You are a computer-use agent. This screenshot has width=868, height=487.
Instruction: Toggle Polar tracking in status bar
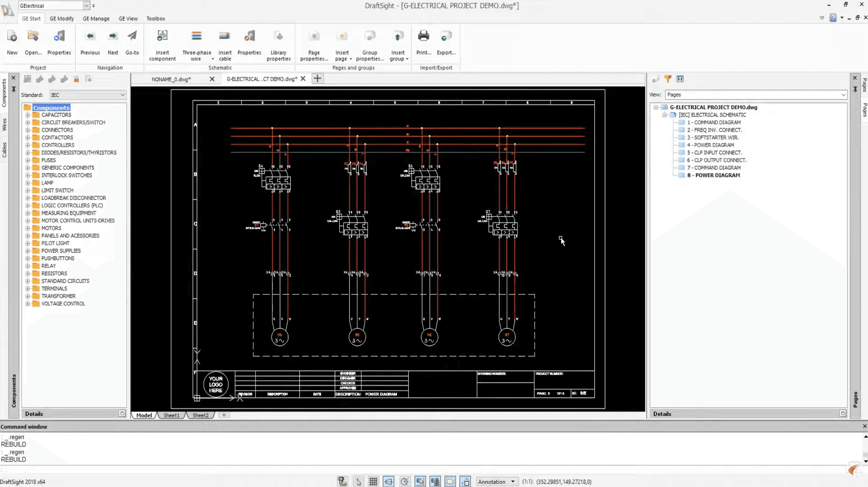point(404,482)
